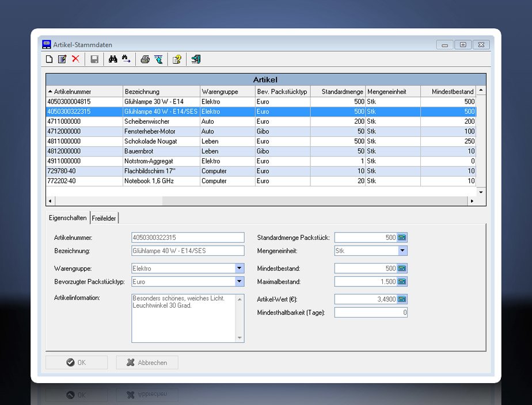This screenshot has height=405, width=532.
Task: Sort by the Bezeichnung column header
Action: pos(161,91)
